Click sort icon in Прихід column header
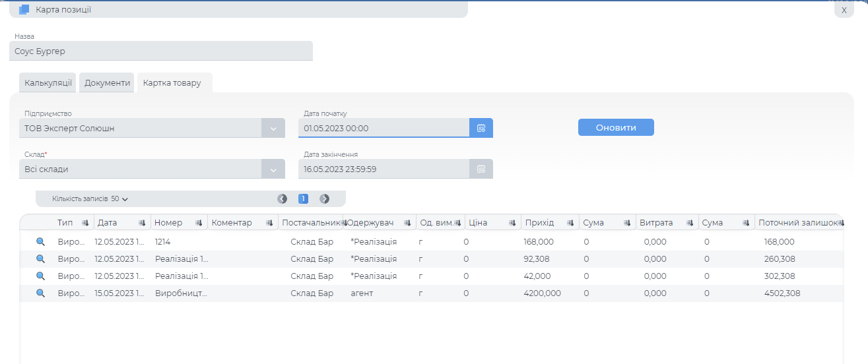Screen dimensions: 868x364 (x=570, y=223)
